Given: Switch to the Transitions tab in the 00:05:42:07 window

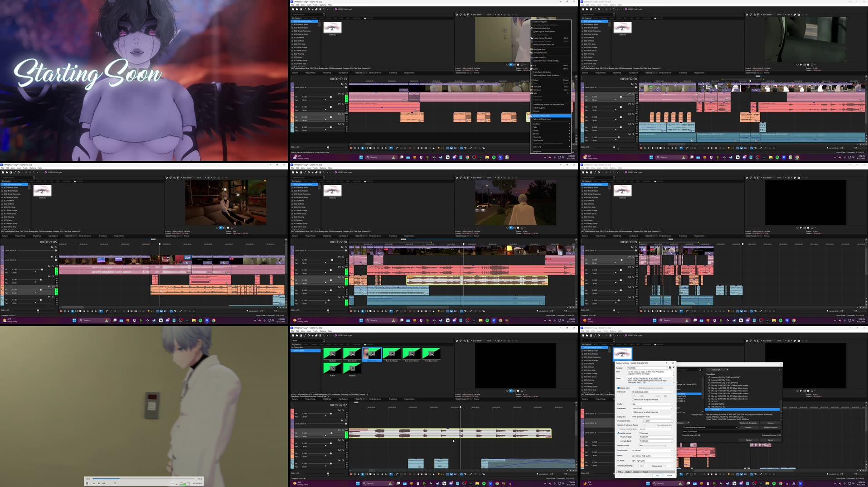Looking at the screenshot, I should click(393, 399).
